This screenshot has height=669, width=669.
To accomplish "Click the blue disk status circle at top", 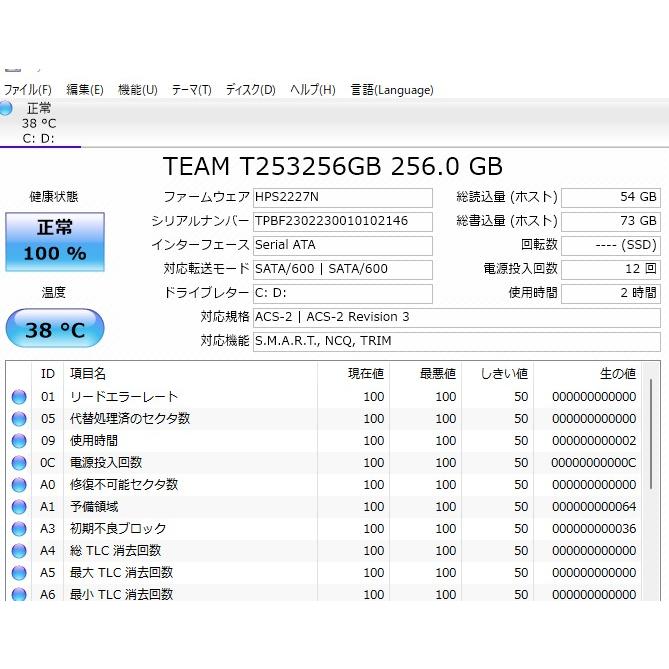I will tap(6, 108).
